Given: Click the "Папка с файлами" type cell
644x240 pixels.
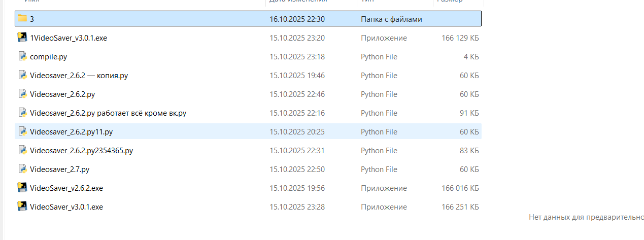Looking at the screenshot, I should click(391, 19).
